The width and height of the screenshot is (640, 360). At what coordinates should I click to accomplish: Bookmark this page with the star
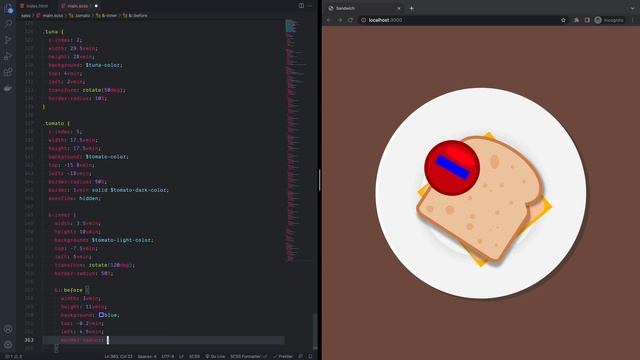563,20
